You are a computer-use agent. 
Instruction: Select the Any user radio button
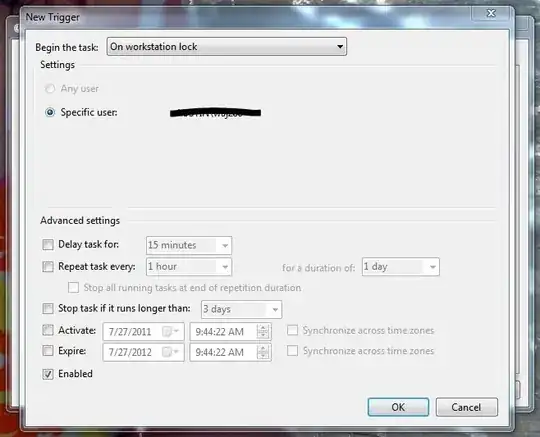pyautogui.click(x=50, y=89)
